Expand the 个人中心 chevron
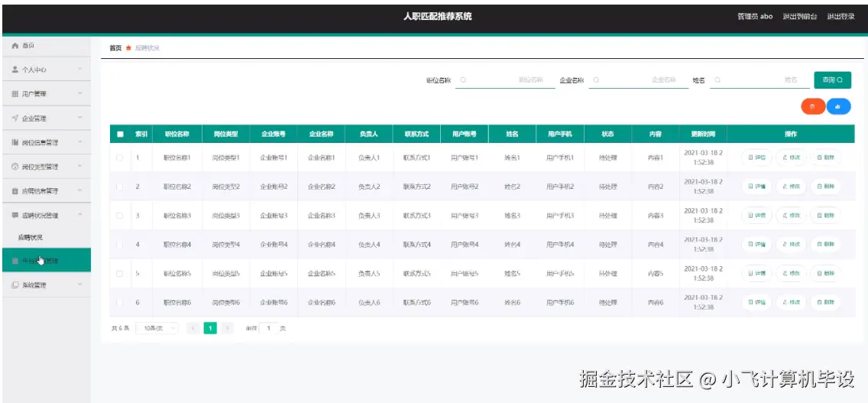Screen dimensions: 868x403 [79, 70]
